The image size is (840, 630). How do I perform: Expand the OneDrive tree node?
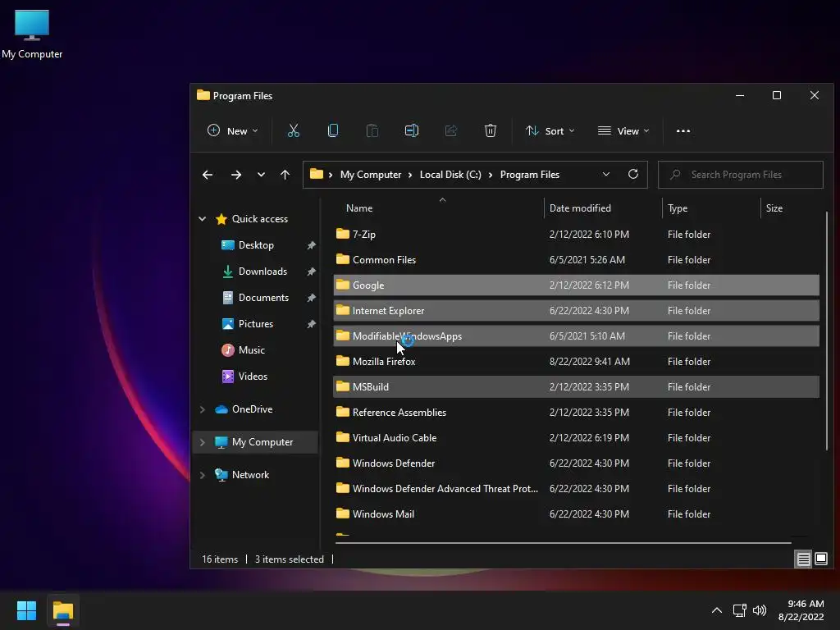202,409
